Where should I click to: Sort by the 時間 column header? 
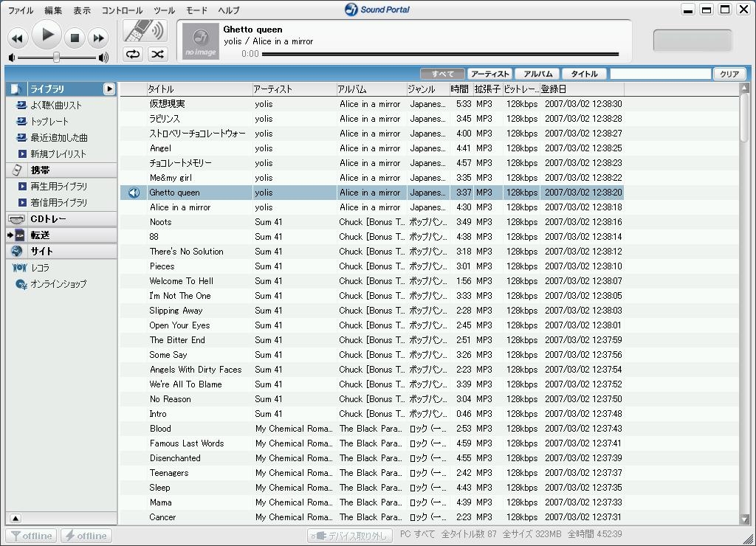point(461,89)
